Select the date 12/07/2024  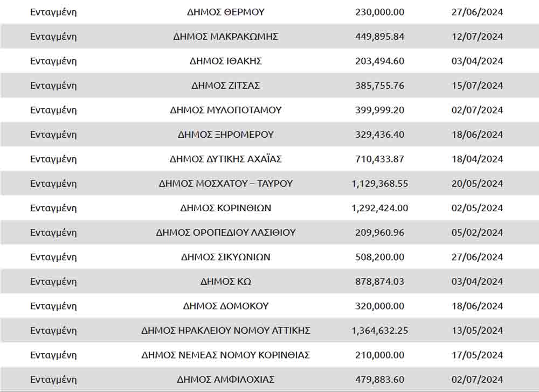coord(477,37)
